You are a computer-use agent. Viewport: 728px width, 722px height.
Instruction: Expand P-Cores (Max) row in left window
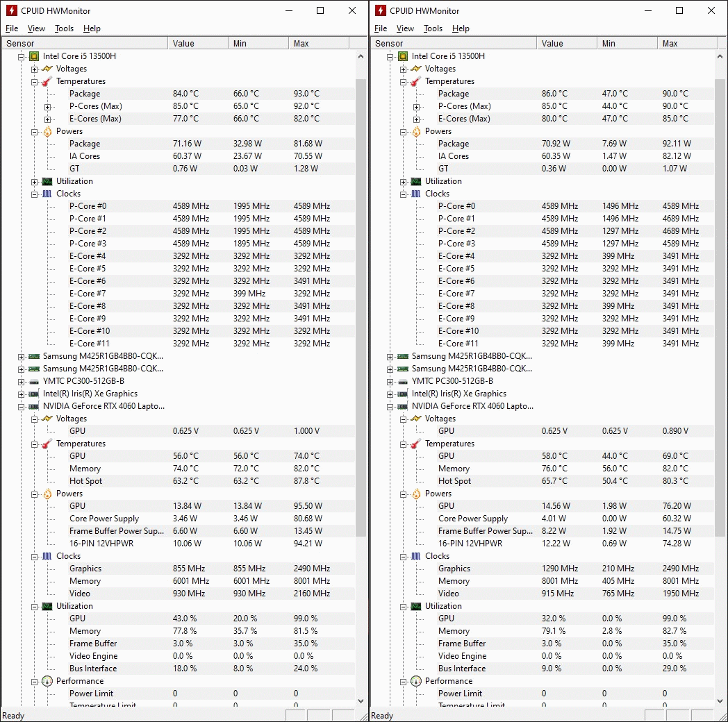click(x=47, y=107)
